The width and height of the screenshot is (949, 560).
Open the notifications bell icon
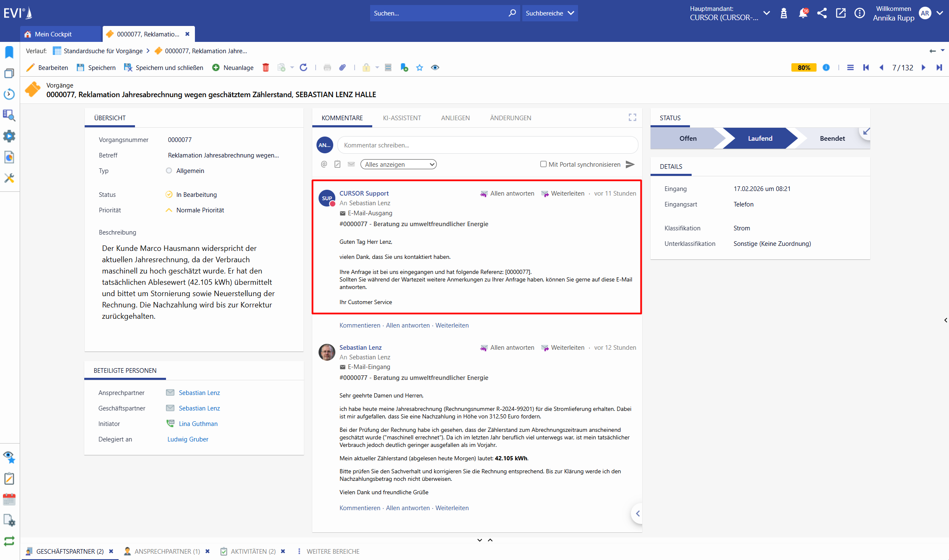(x=803, y=13)
